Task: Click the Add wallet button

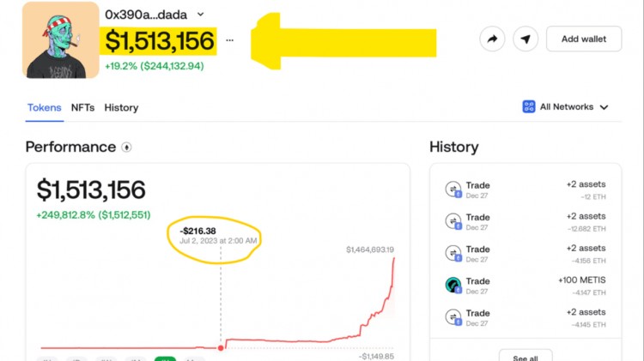Action: 583,39
